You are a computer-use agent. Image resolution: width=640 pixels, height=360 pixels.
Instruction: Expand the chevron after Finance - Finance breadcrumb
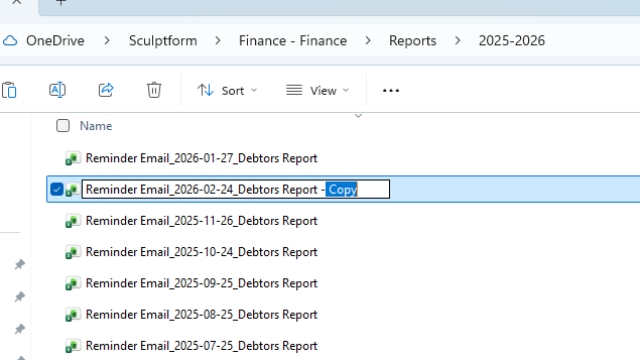(368, 40)
